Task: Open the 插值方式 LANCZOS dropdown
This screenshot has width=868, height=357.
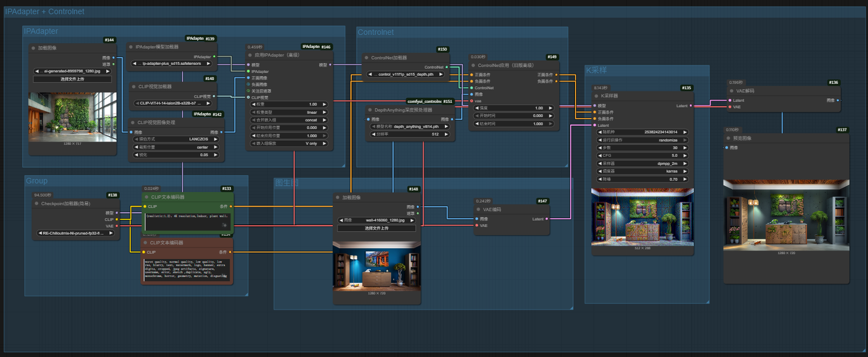Action: [x=177, y=138]
